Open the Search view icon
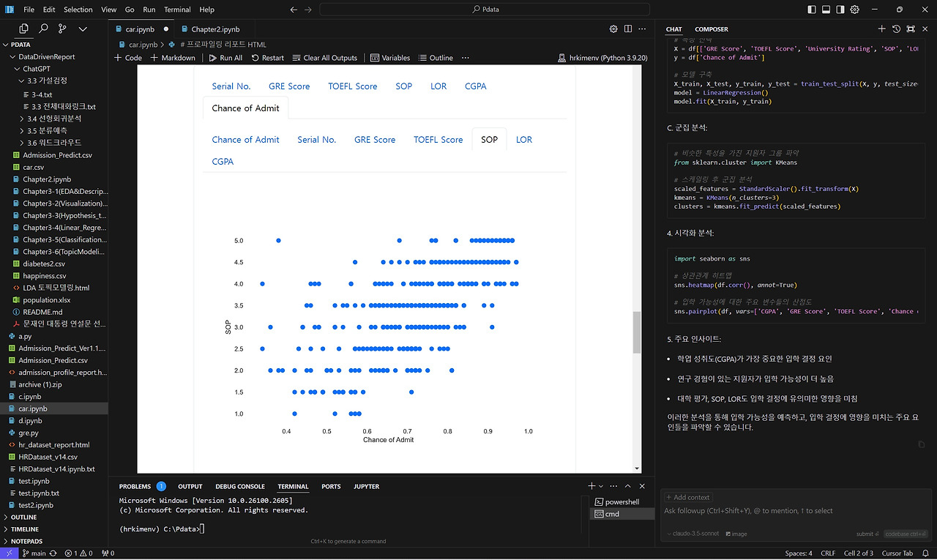This screenshot has width=937, height=560. point(43,29)
